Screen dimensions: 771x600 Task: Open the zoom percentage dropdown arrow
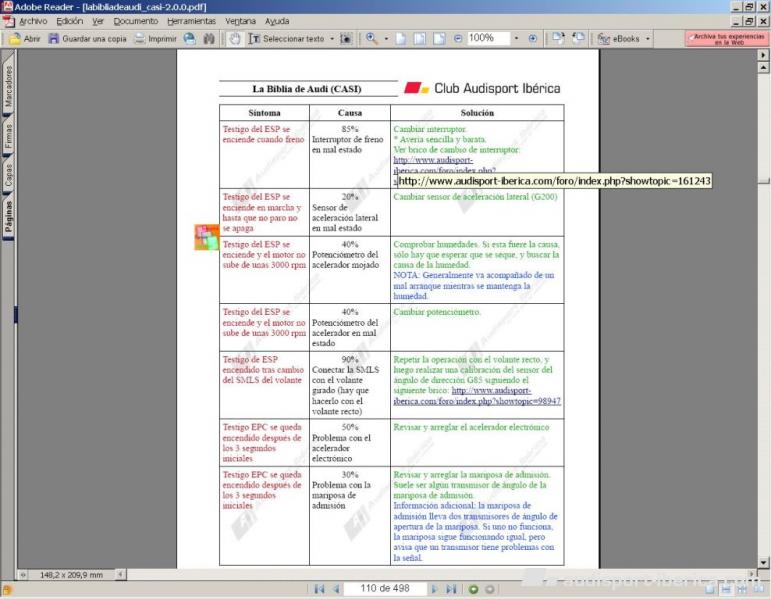[x=516, y=38]
